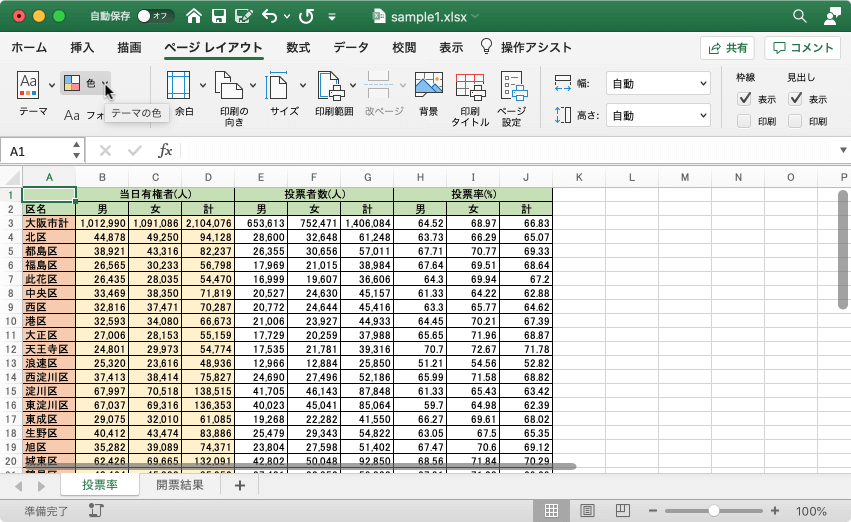Image resolution: width=851 pixels, height=522 pixels.
Task: Open the Review (校閲) tab
Action: pos(404,48)
